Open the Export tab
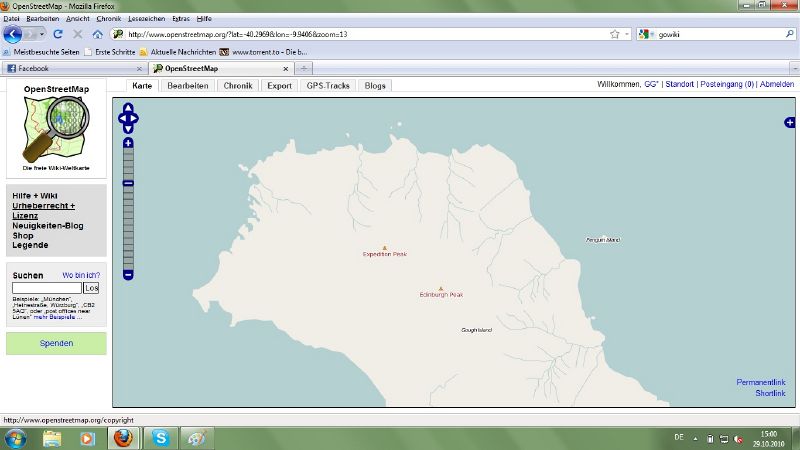Viewport: 800px width, 450px height. pos(280,86)
